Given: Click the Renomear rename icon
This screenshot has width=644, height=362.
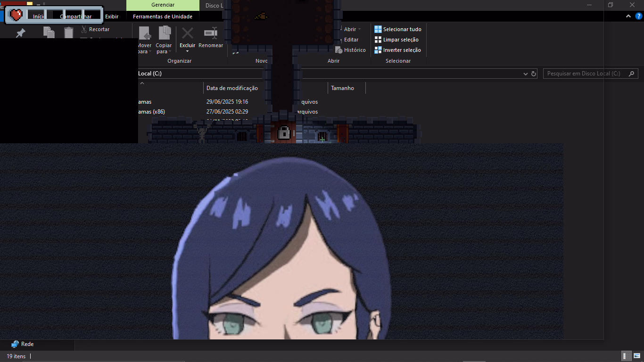Looking at the screenshot, I should [210, 33].
